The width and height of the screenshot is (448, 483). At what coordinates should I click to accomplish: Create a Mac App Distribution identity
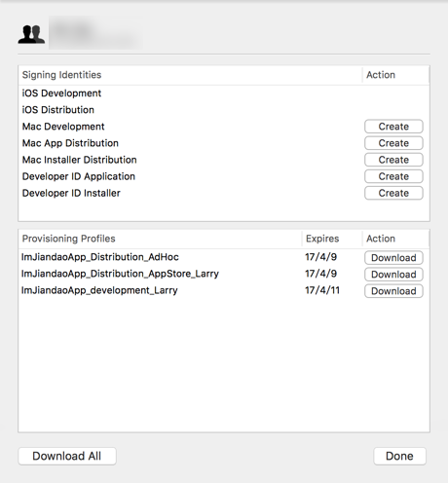click(x=393, y=143)
